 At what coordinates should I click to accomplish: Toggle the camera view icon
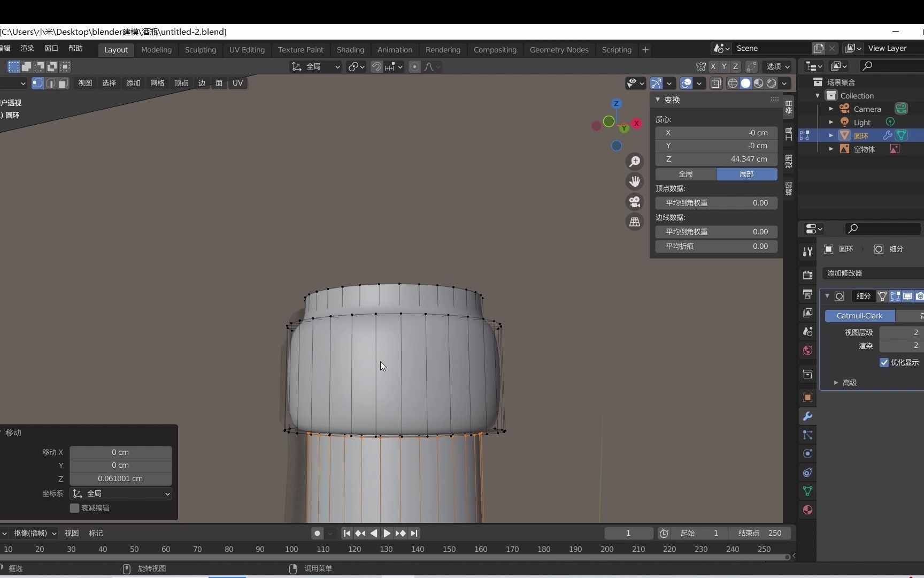[x=635, y=202]
